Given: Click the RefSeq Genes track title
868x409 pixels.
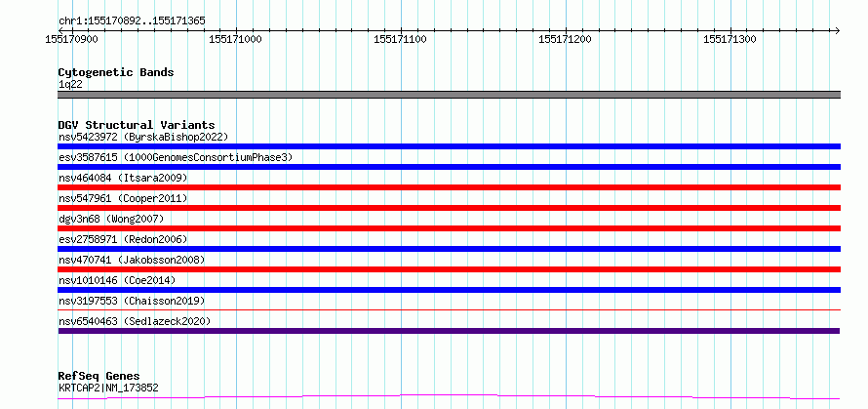Looking at the screenshot, I should coord(99,377).
